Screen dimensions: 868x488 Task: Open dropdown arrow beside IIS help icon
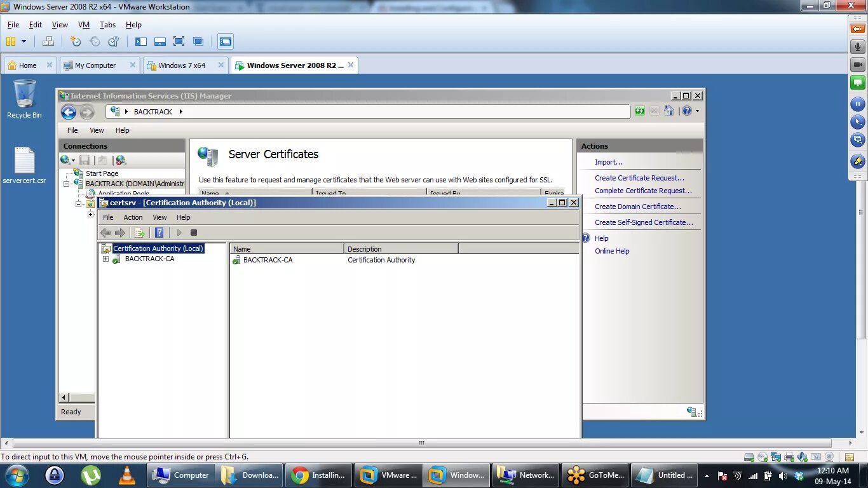point(697,111)
